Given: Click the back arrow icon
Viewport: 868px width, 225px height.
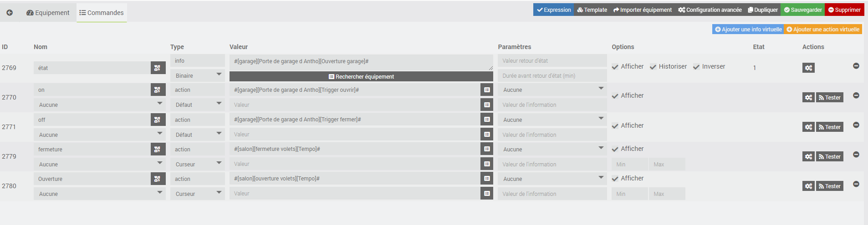Looking at the screenshot, I should (x=10, y=13).
